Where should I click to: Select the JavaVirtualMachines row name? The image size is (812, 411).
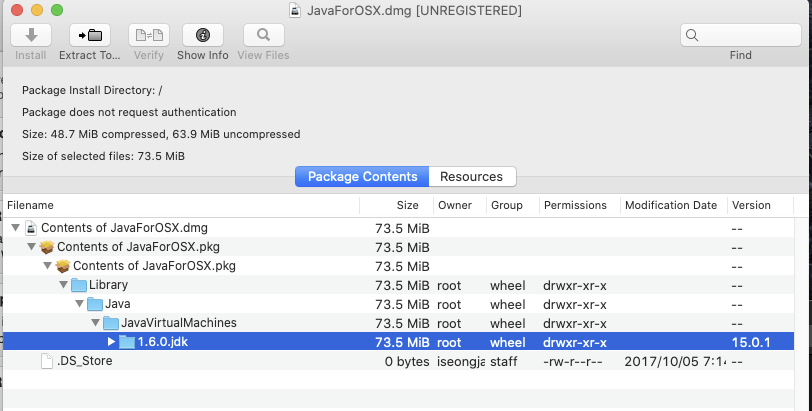pos(179,323)
